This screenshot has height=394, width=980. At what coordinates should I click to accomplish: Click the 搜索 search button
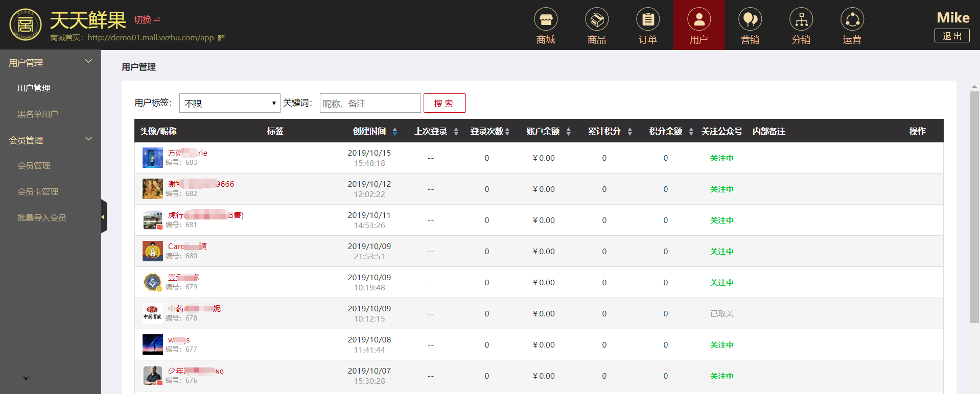(x=444, y=104)
